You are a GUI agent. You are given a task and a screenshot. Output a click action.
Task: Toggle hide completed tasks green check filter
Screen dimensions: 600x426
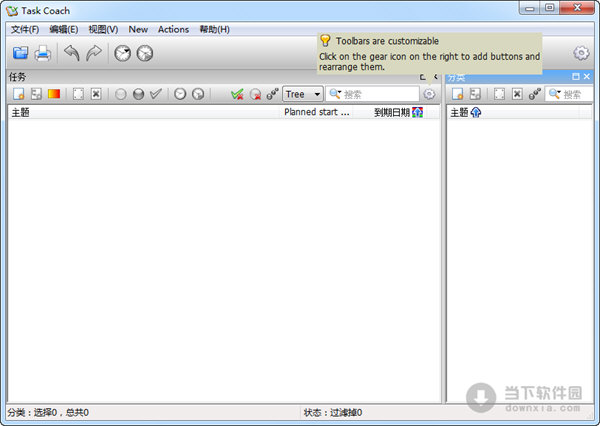tap(237, 94)
